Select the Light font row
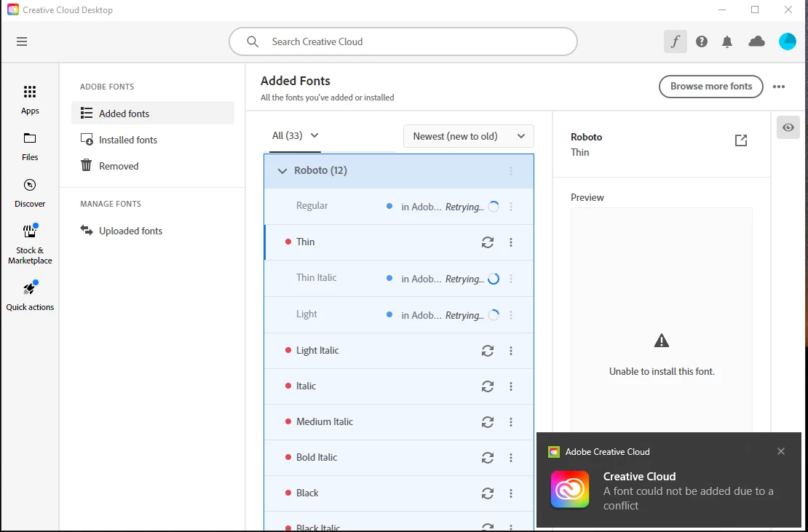 point(399,314)
